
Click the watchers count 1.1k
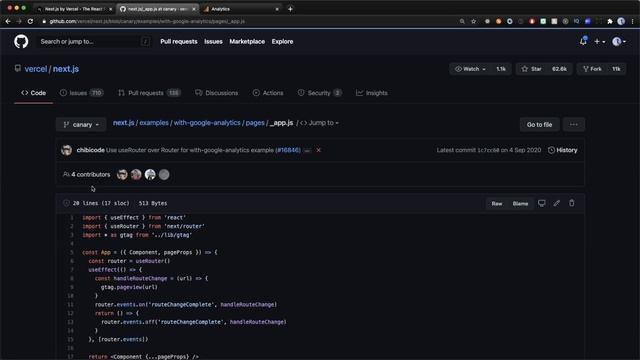pyautogui.click(x=501, y=69)
